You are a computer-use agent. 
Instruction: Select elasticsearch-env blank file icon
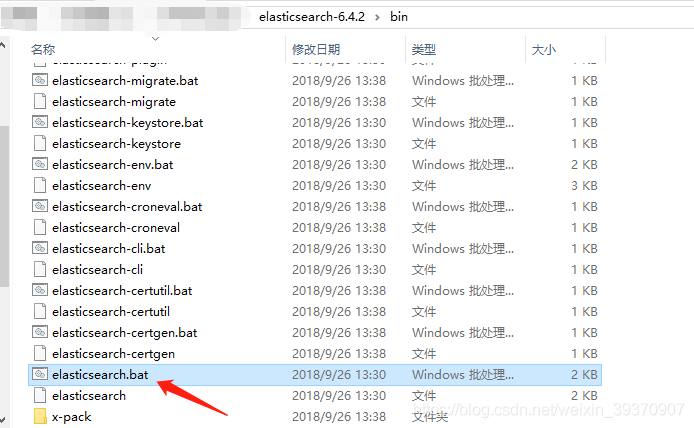point(40,185)
